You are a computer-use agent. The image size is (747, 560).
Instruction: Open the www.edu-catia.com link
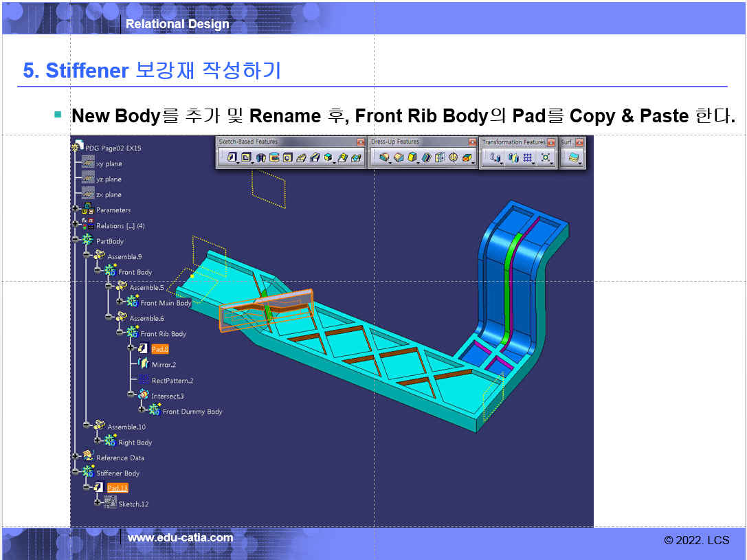pyautogui.click(x=180, y=538)
